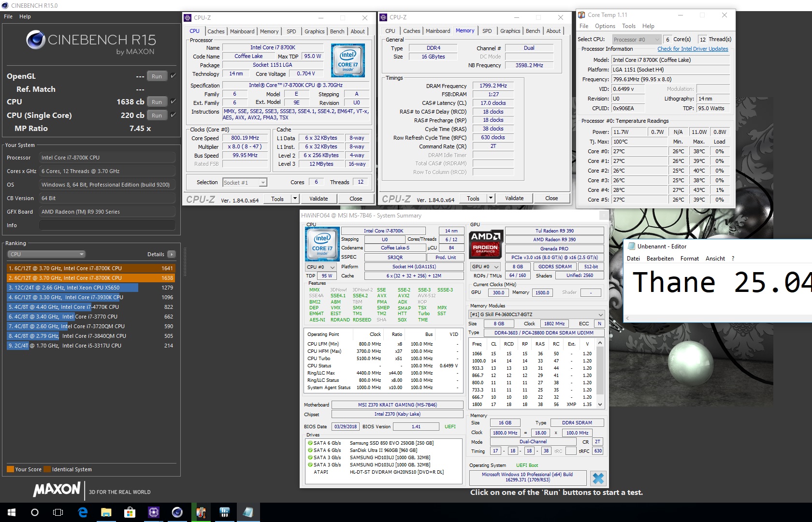
Task: Open the GPU #0 dropdown in HWiNFO
Action: [486, 267]
